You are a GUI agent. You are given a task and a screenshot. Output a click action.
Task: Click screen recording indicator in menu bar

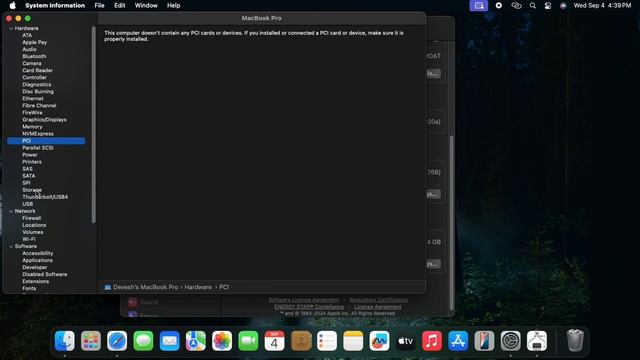(499, 5)
